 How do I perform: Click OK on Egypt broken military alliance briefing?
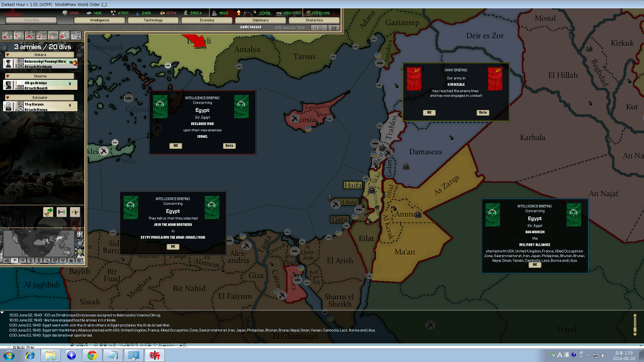point(535,265)
